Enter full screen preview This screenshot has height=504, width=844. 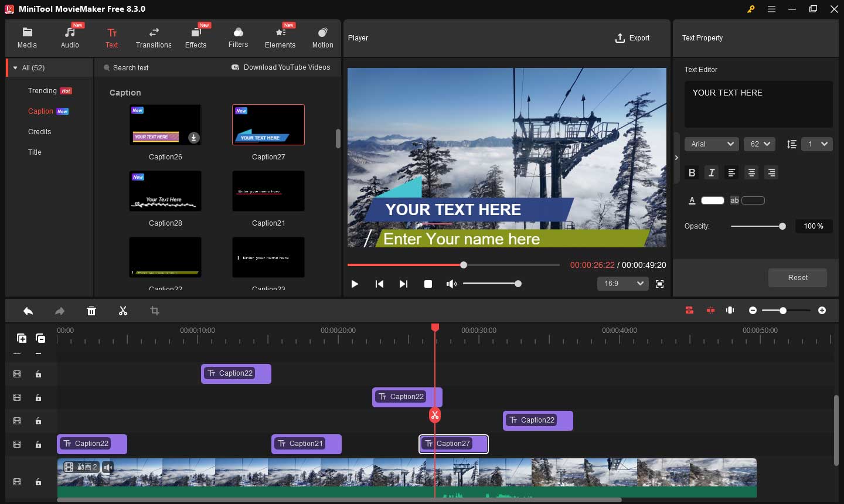click(x=660, y=284)
